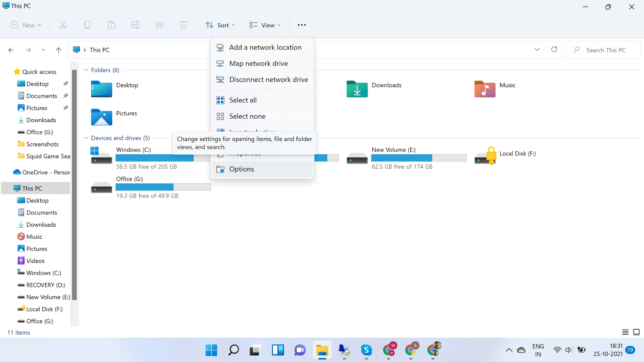
Task: Collapse the Devices and drives group
Action: pos(86,138)
